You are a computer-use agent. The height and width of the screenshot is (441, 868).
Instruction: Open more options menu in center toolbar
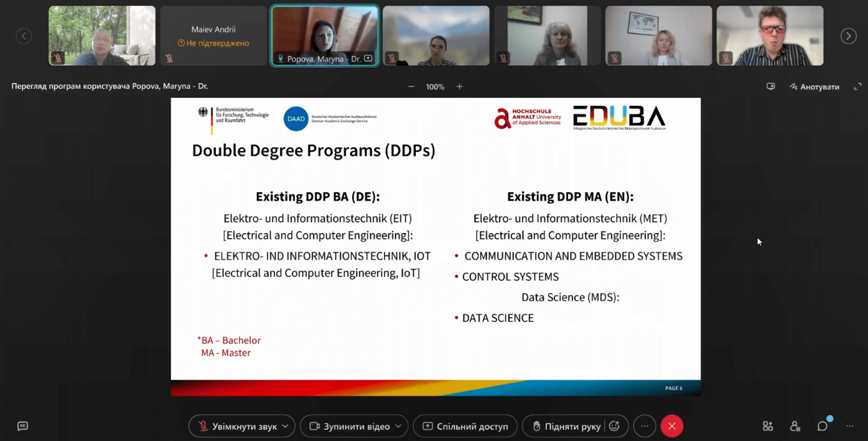coord(644,426)
